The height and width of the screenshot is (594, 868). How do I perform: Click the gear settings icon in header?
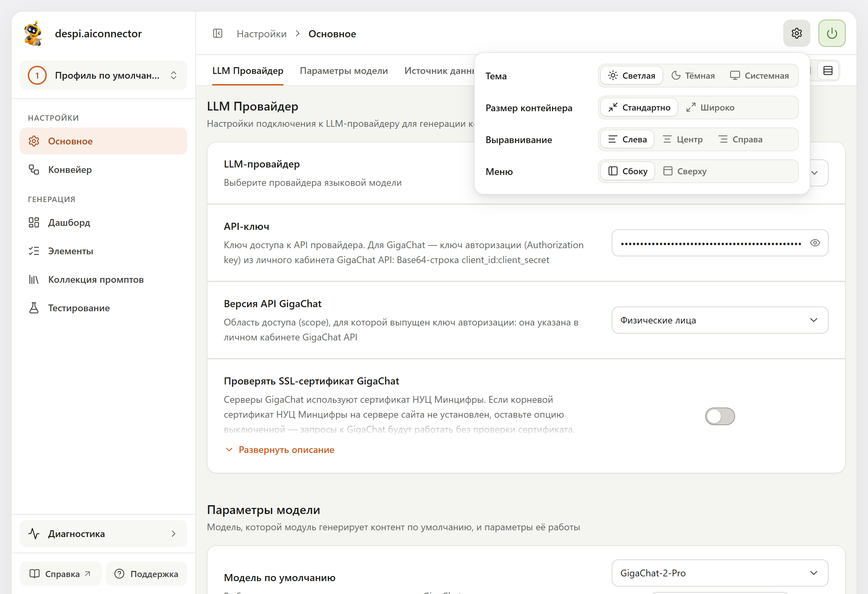tap(796, 33)
